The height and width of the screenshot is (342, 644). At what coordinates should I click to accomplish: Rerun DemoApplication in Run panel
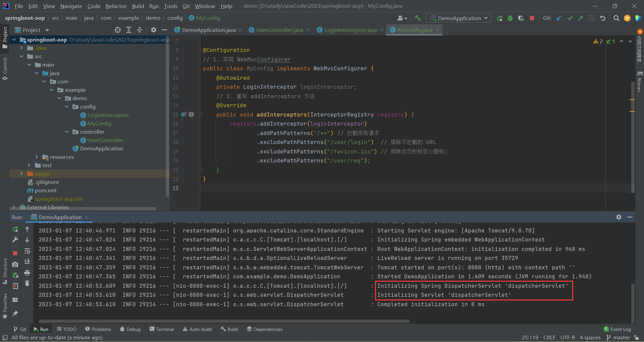tap(15, 229)
